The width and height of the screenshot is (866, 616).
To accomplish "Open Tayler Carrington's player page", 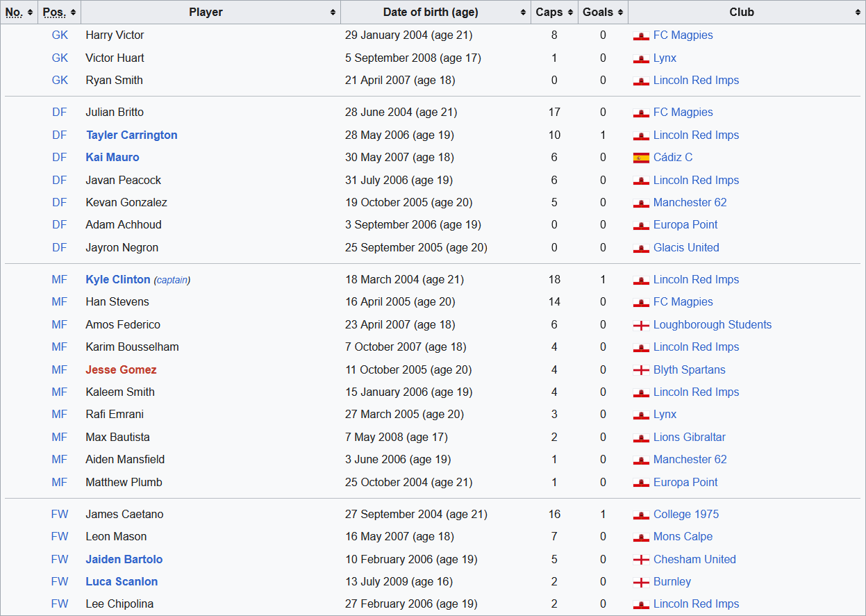I will pos(131,135).
